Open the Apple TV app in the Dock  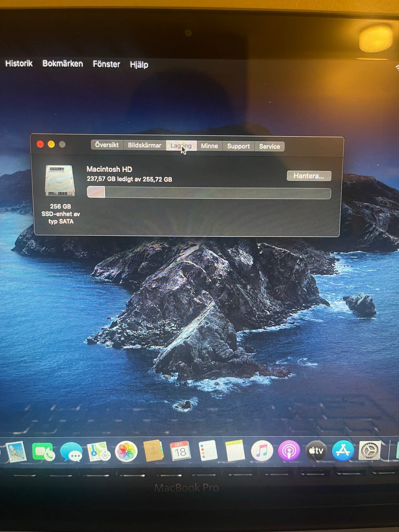[316, 451]
